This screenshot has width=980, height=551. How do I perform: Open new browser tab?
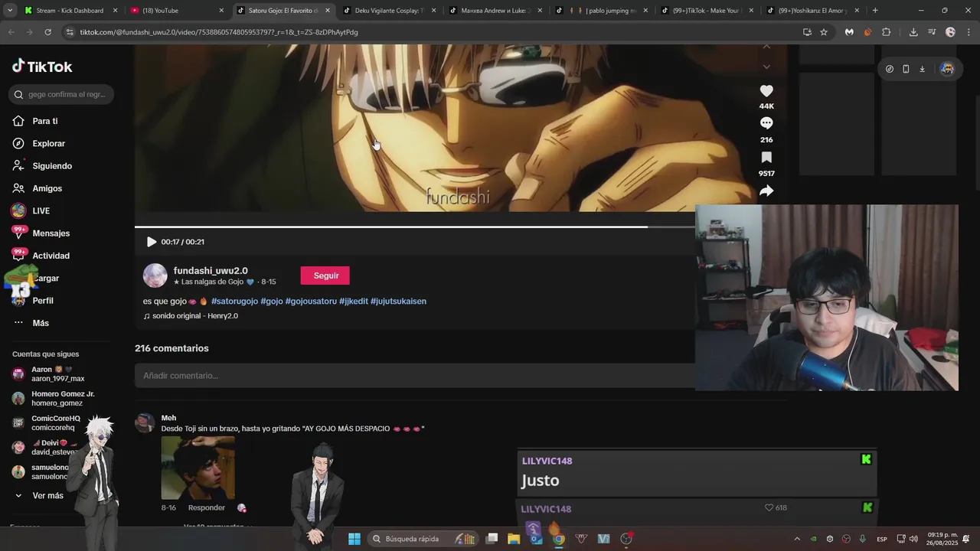pos(875,11)
